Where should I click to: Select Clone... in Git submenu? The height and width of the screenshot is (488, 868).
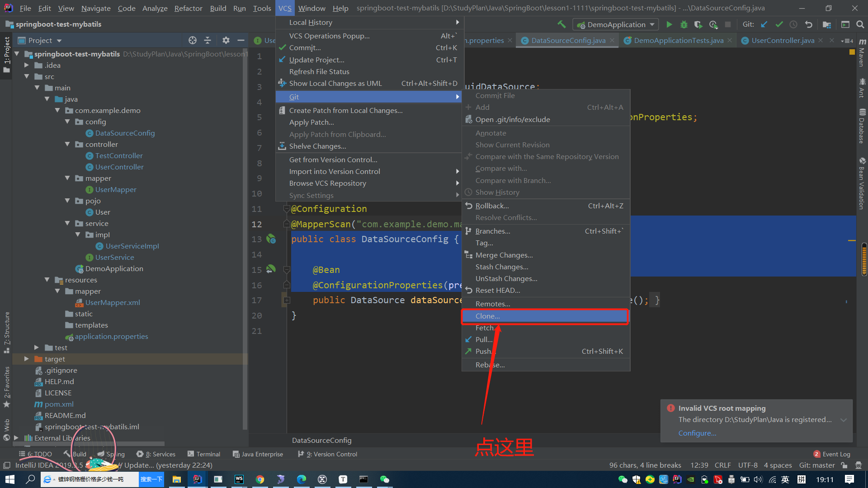(545, 316)
